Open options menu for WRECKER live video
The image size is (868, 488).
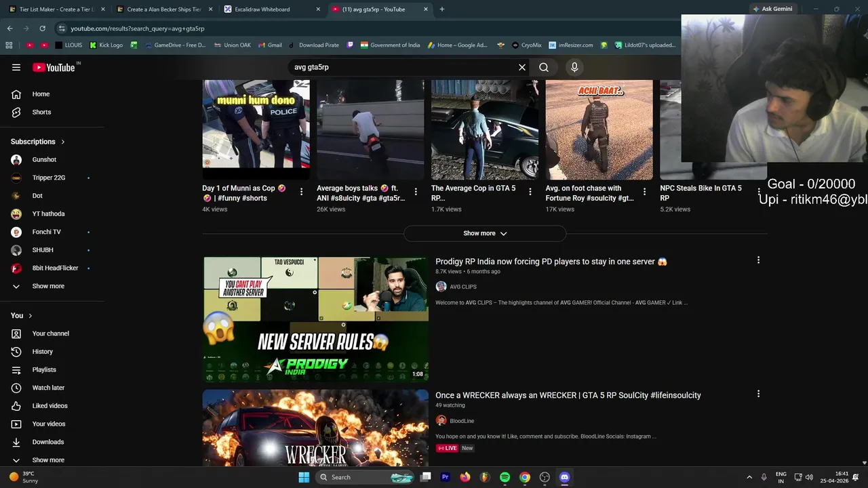click(x=758, y=394)
